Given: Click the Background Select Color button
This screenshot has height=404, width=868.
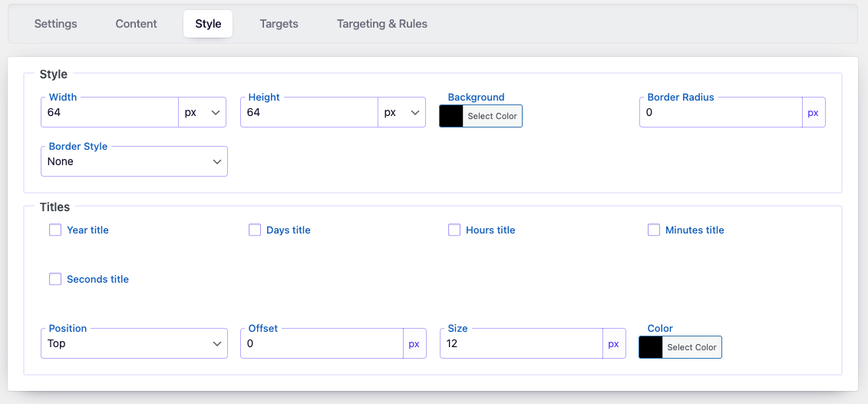Looking at the screenshot, I should tap(493, 116).
